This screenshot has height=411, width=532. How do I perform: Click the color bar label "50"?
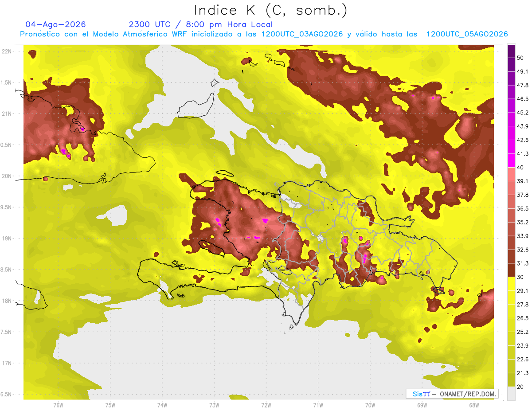click(x=520, y=58)
